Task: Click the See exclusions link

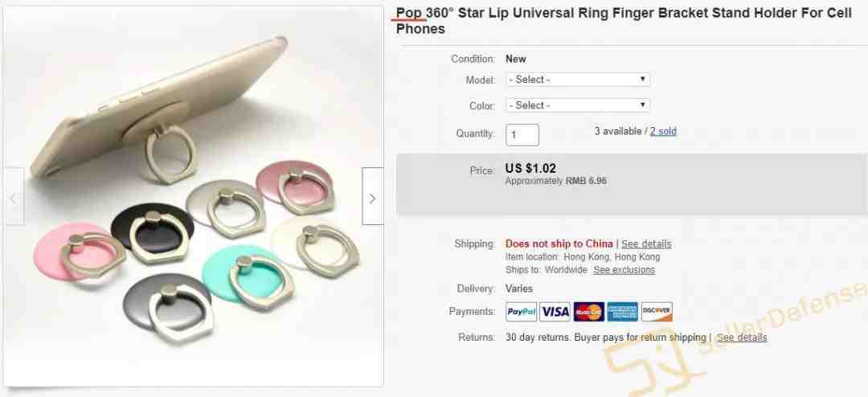Action: 624,270
